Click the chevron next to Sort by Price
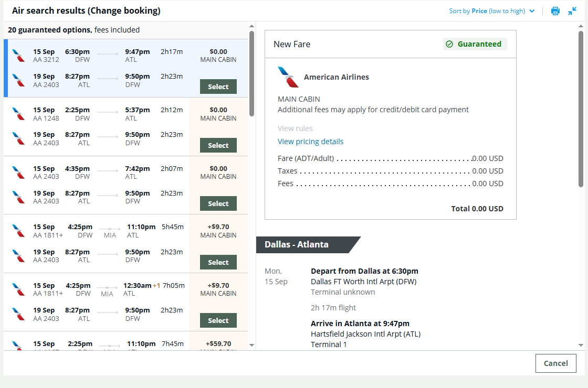 point(532,11)
